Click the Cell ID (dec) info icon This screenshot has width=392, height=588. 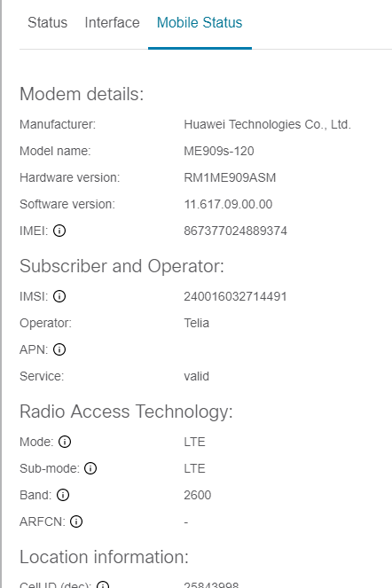(103, 584)
